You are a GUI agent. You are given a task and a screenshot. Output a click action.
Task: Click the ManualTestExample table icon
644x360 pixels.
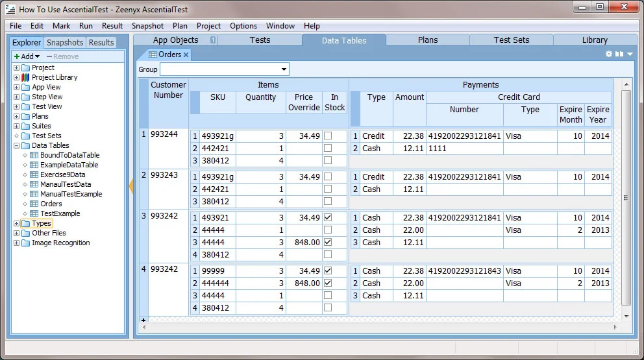[34, 194]
